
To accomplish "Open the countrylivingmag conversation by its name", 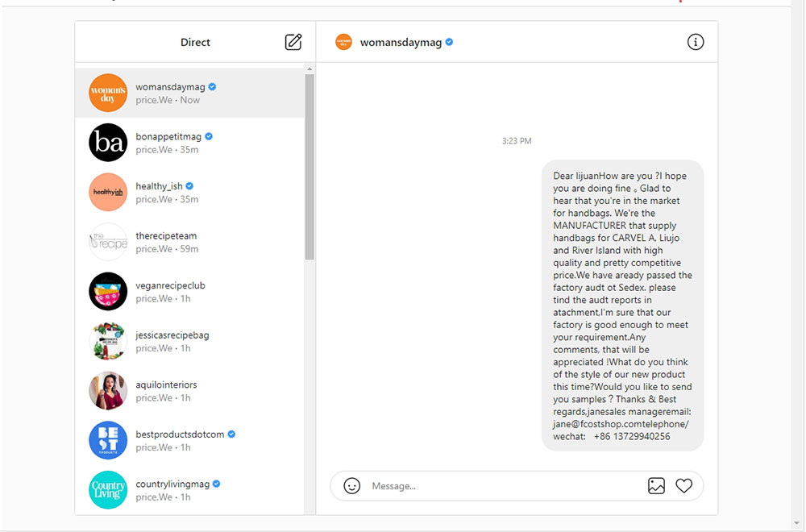I will 172,484.
